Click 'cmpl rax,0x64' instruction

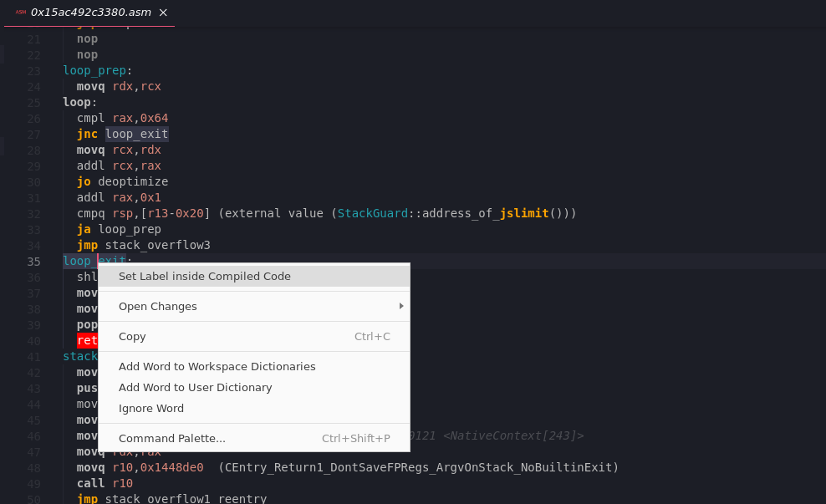coord(122,118)
